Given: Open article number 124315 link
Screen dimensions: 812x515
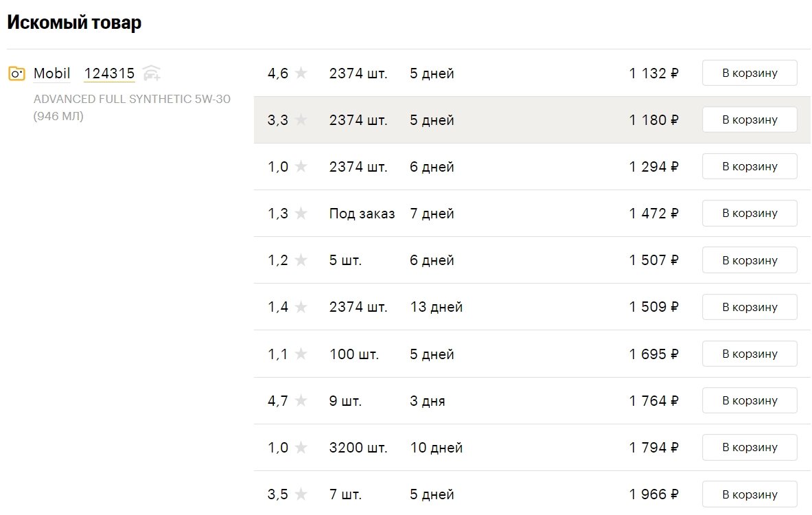Looking at the screenshot, I should 109,73.
